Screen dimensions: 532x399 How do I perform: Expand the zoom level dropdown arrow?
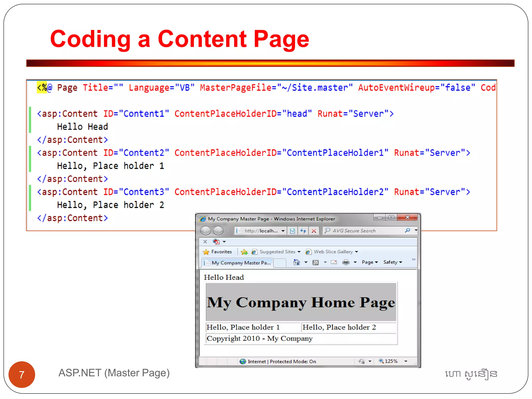406,361
